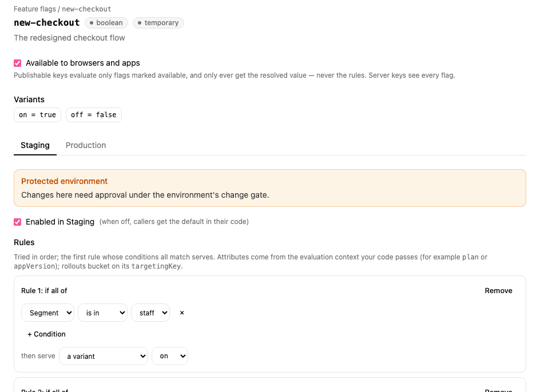The image size is (540, 392).
Task: Change the served variant 'on' dropdown
Action: pyautogui.click(x=170, y=356)
